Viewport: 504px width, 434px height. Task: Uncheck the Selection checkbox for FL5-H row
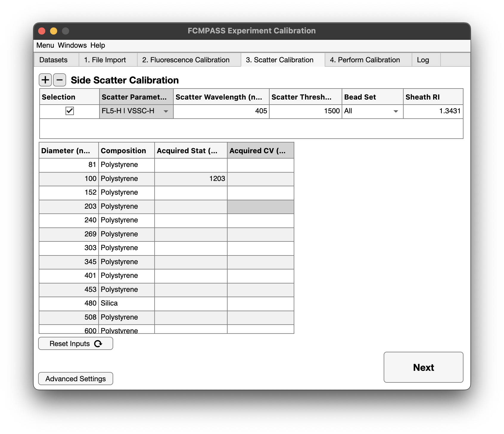coord(70,111)
